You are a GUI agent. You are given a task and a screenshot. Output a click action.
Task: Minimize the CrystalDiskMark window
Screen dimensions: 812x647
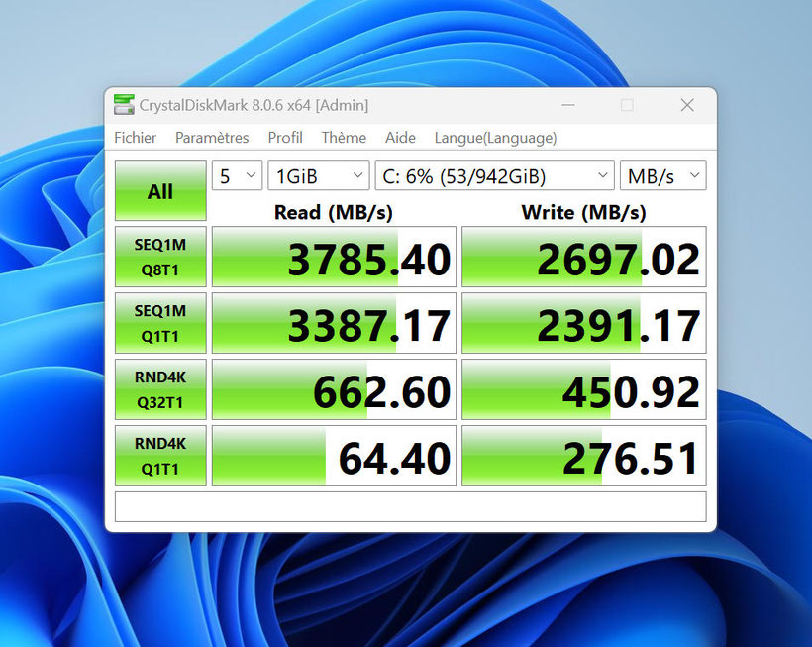[x=568, y=105]
